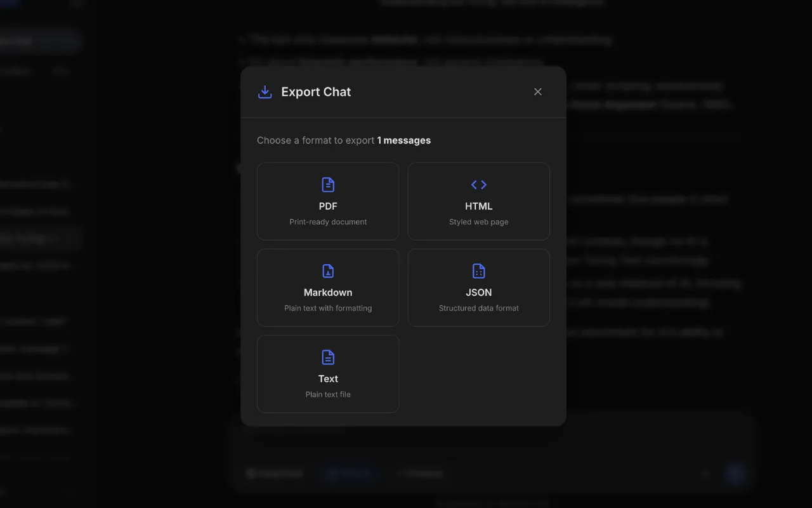Click the Markdown file icon
Image resolution: width=812 pixels, height=508 pixels.
click(328, 271)
